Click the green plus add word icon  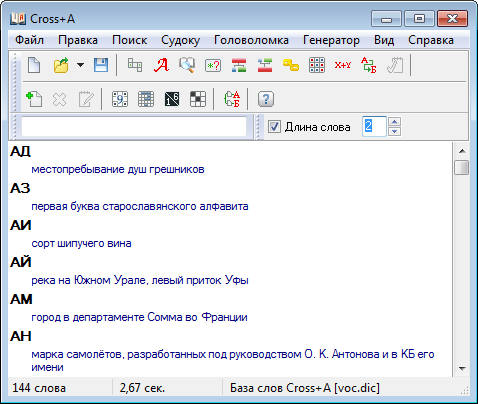[x=34, y=99]
